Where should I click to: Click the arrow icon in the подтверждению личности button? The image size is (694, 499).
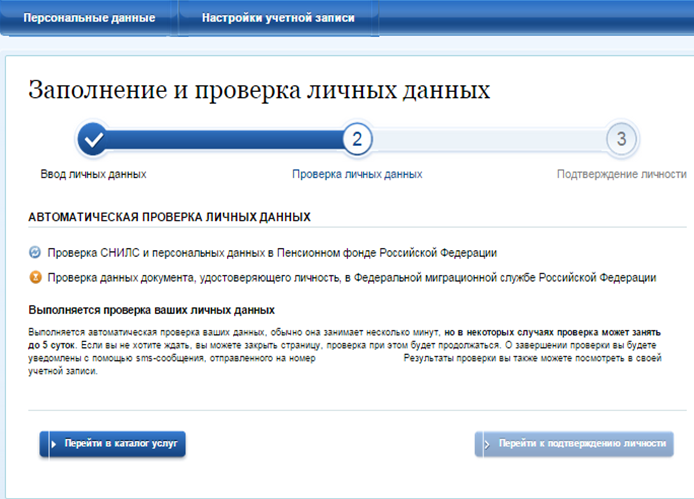(486, 443)
